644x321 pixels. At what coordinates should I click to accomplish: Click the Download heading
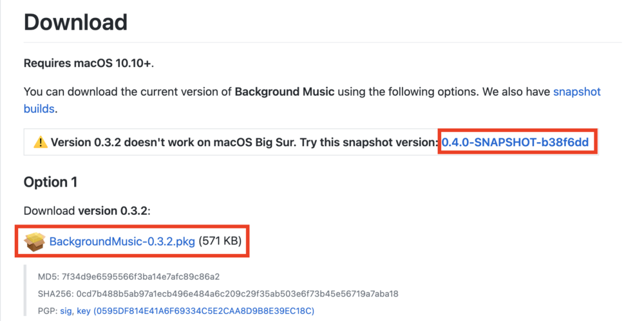pos(75,22)
